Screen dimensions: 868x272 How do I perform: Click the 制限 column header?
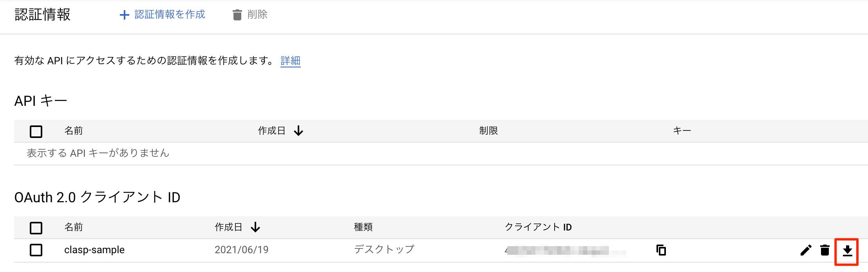click(488, 131)
